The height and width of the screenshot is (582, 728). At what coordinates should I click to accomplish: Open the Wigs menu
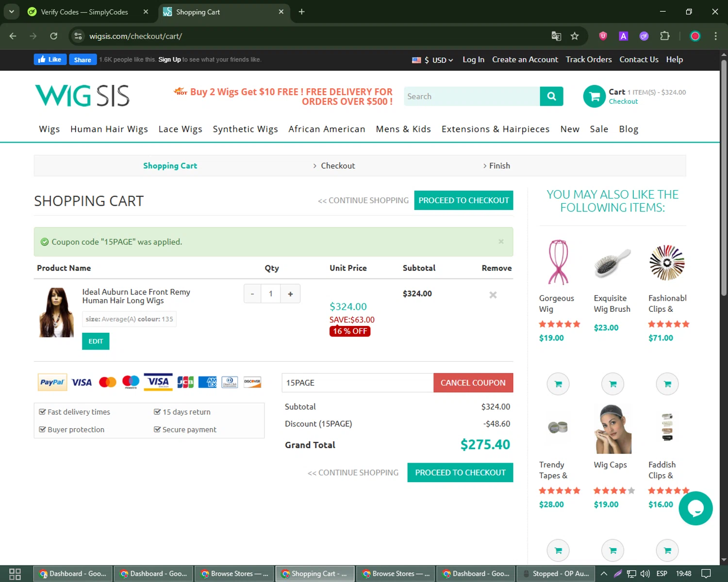[x=50, y=129]
